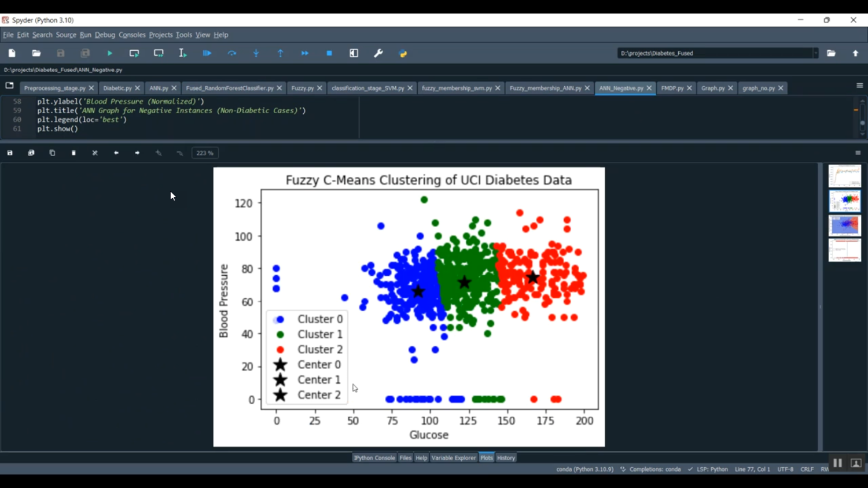Open the working directory dropdown arrow
The height and width of the screenshot is (488, 868).
[816, 53]
